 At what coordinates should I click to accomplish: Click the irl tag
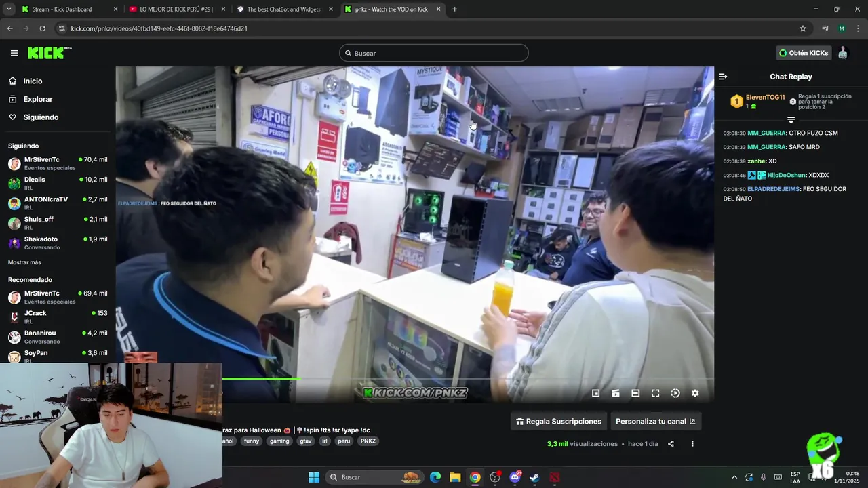325,441
